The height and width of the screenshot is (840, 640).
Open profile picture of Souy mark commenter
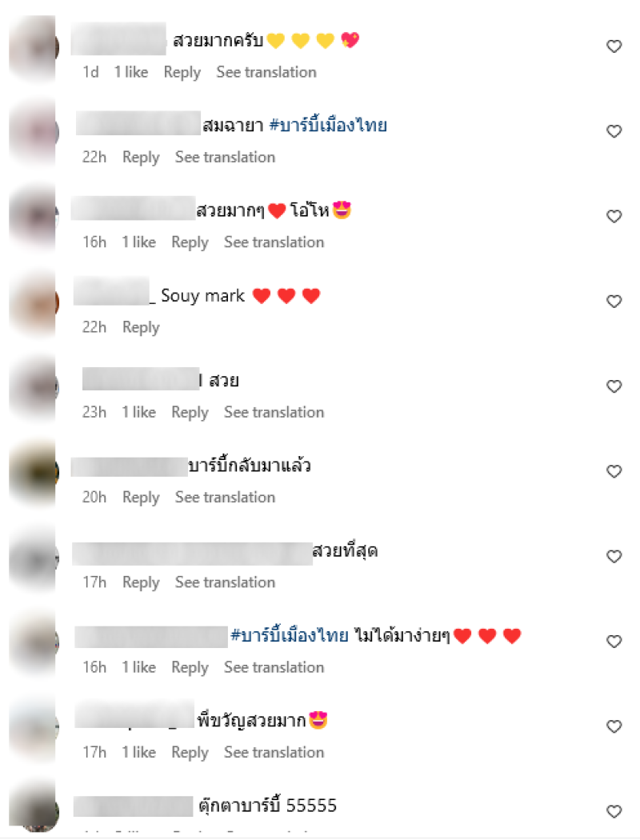(x=34, y=302)
